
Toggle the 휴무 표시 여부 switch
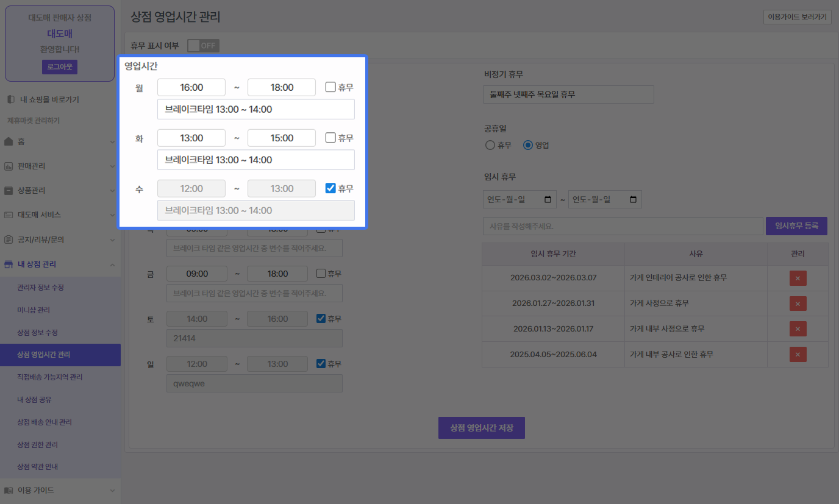tap(203, 46)
